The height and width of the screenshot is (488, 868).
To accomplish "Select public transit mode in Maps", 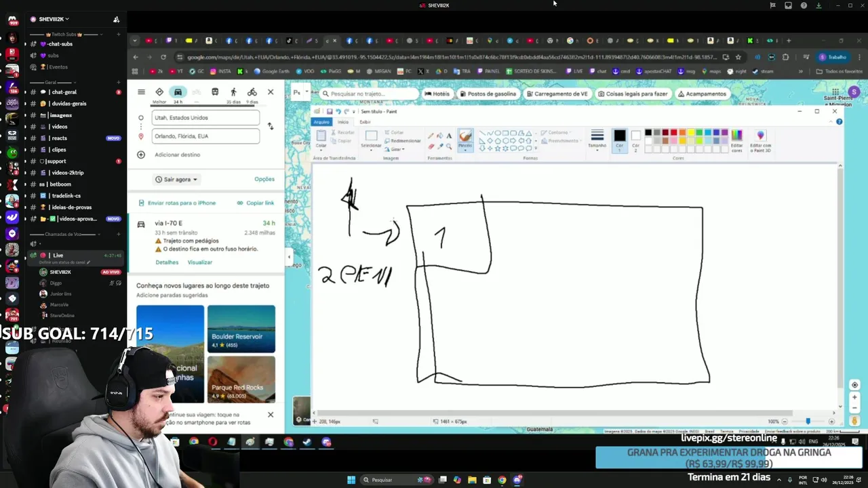I will (x=215, y=92).
